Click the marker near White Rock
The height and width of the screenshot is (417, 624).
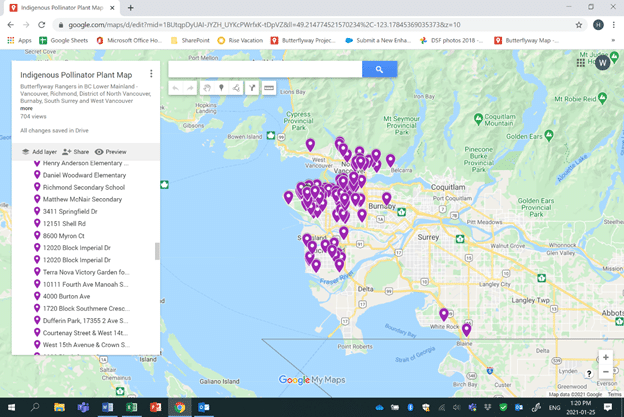[444, 314]
